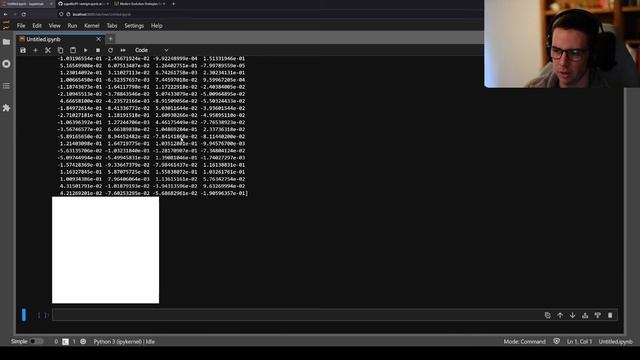Open the Edit menu
This screenshot has height=360, width=640.
37,26
